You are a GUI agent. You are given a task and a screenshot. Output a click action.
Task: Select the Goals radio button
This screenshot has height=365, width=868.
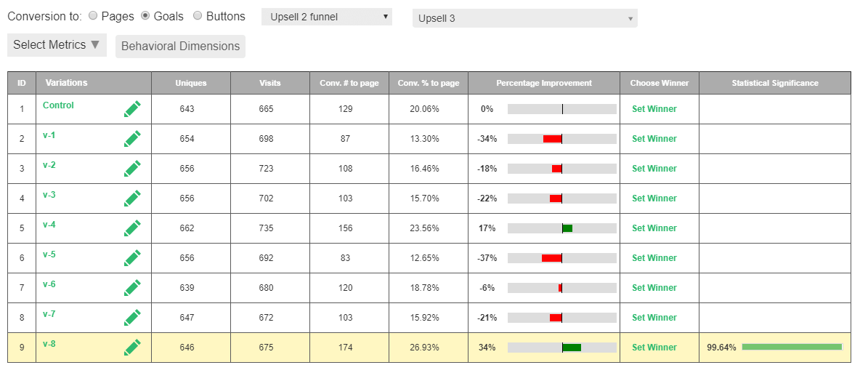(145, 16)
